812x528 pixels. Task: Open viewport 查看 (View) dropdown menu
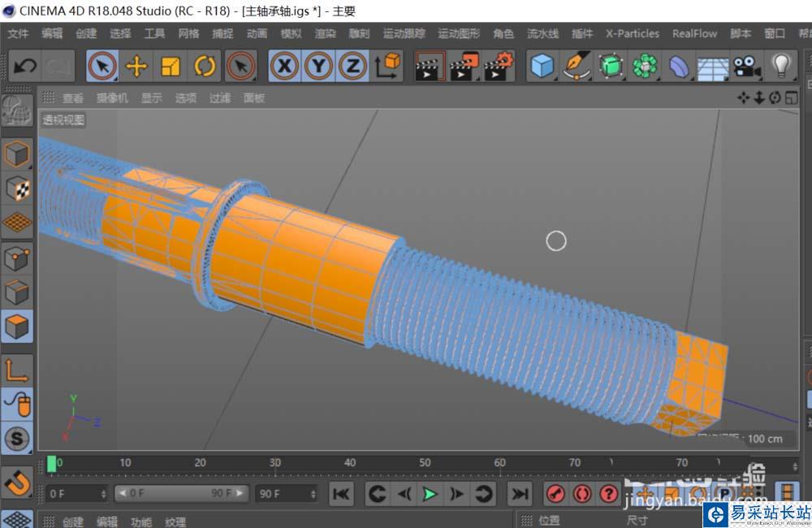pyautogui.click(x=73, y=98)
